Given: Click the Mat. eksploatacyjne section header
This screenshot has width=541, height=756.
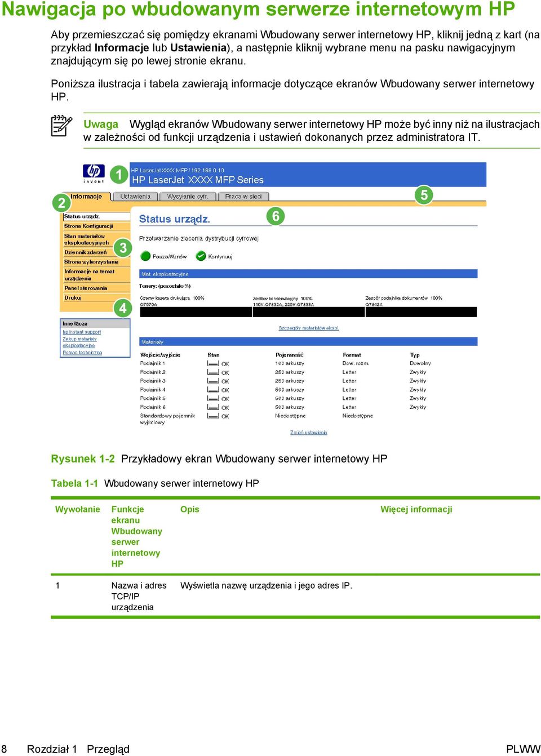Looking at the screenshot, I should click(x=308, y=274).
